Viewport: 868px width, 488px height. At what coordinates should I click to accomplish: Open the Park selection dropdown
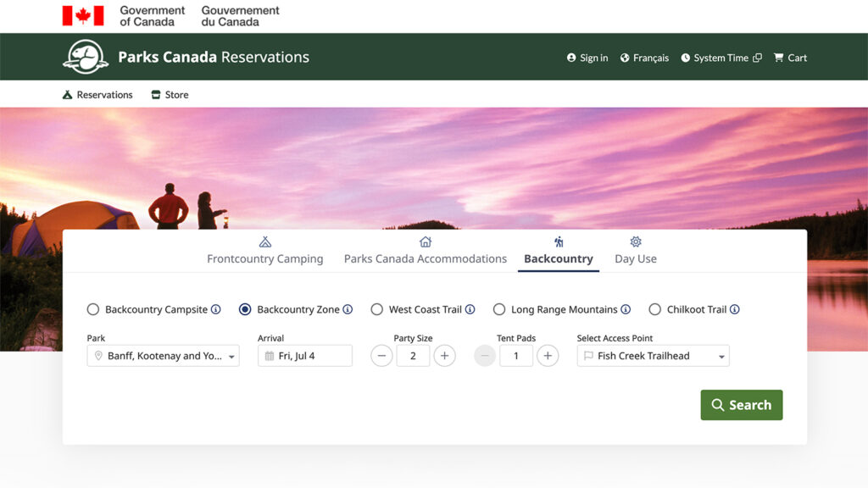162,356
